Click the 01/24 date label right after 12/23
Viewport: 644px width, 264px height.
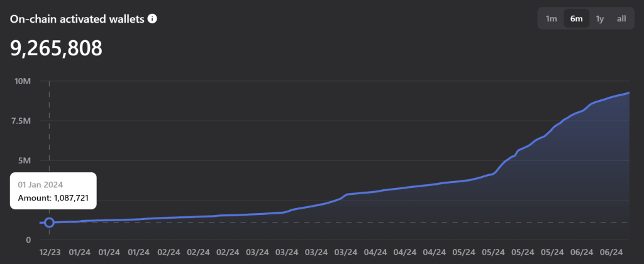coord(80,251)
